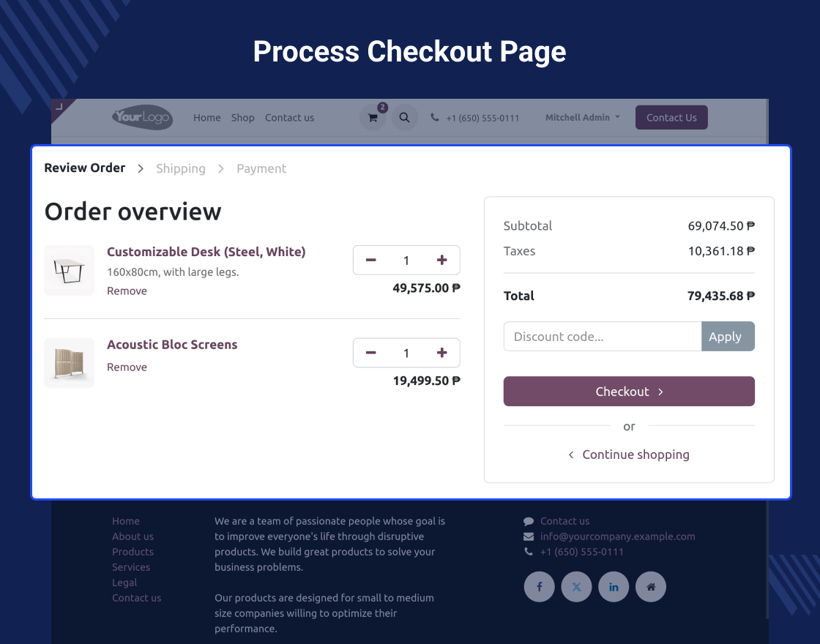820x644 pixels.
Task: Open the LinkedIn social icon
Action: (614, 587)
